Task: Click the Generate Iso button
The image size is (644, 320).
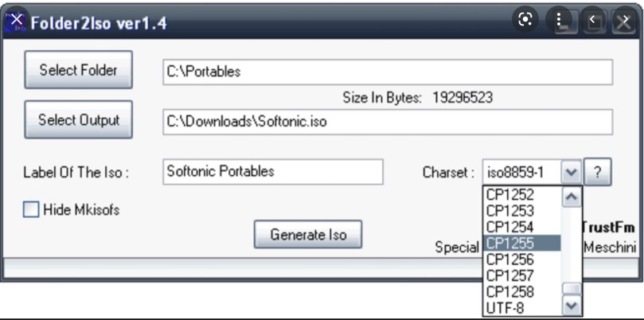Action: (308, 235)
